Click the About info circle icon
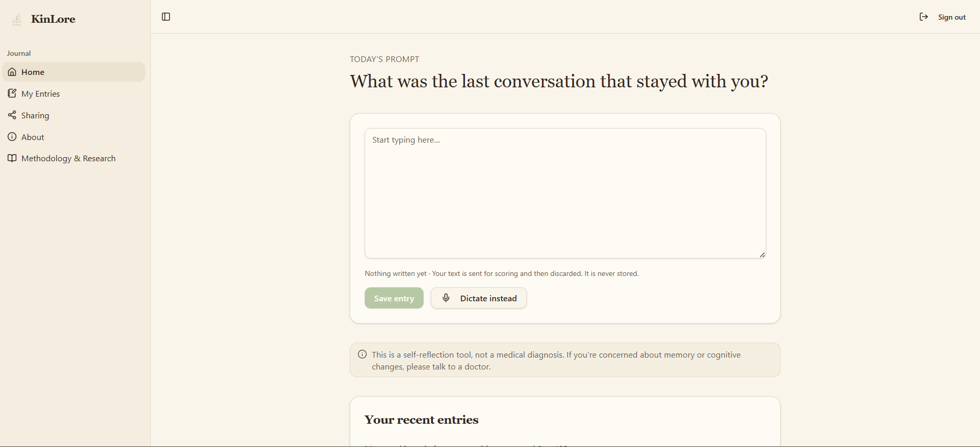 pos(12,136)
